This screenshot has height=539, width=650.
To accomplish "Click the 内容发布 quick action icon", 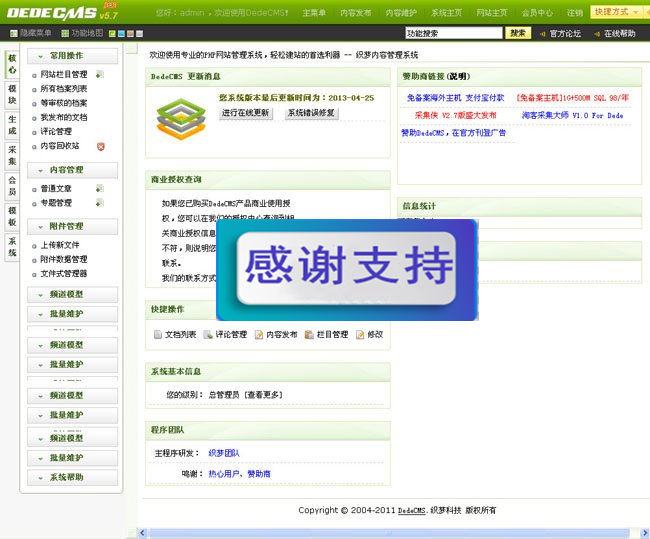I will [x=259, y=335].
